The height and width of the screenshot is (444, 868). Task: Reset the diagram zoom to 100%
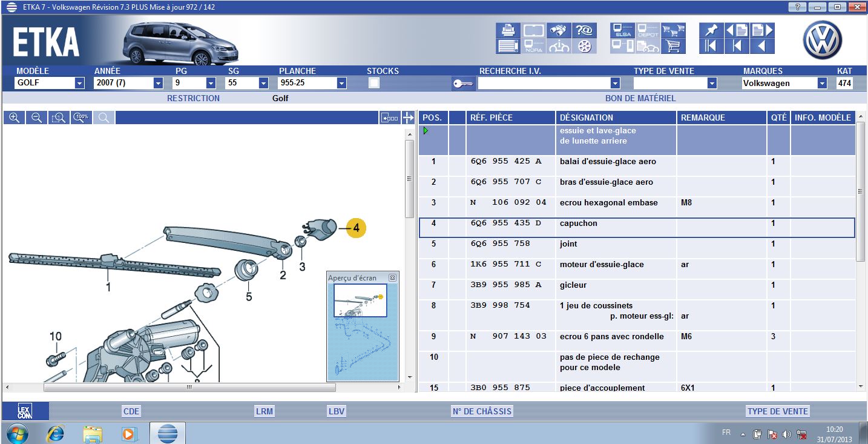81,118
